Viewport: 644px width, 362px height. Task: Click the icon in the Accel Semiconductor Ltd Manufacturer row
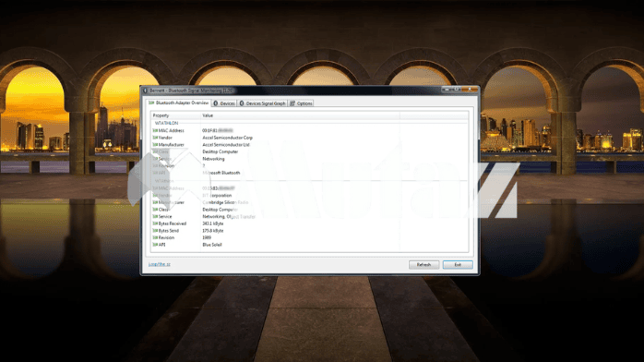pos(155,145)
